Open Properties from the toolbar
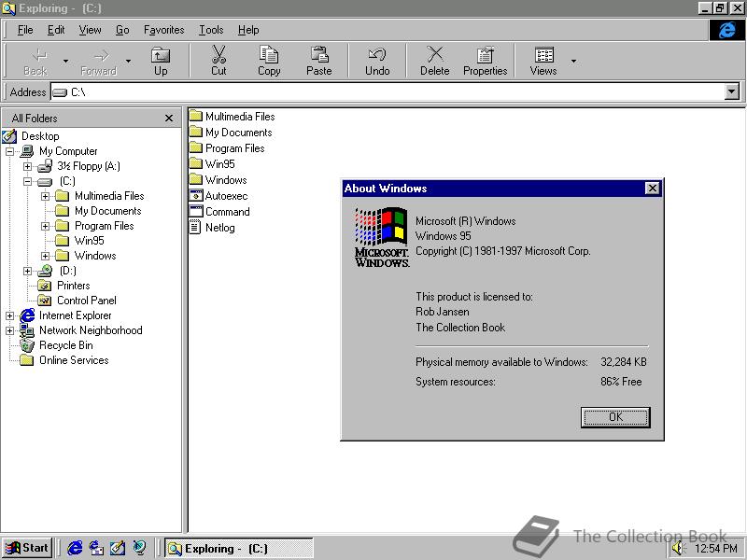 coord(485,61)
